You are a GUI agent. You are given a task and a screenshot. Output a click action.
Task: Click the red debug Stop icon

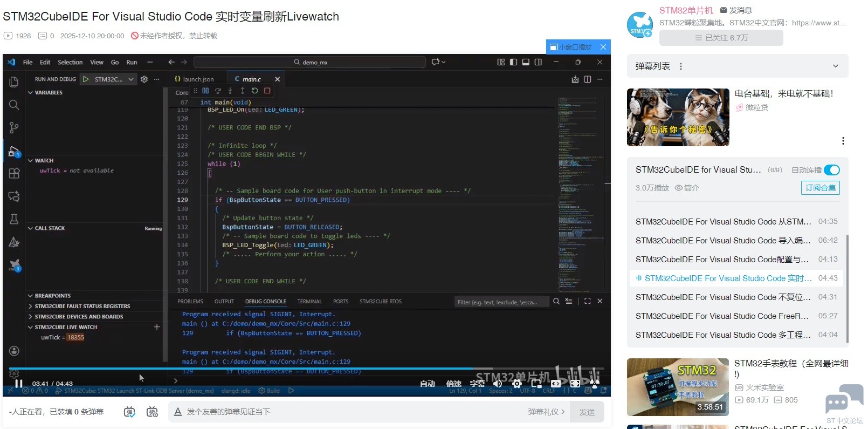(267, 91)
